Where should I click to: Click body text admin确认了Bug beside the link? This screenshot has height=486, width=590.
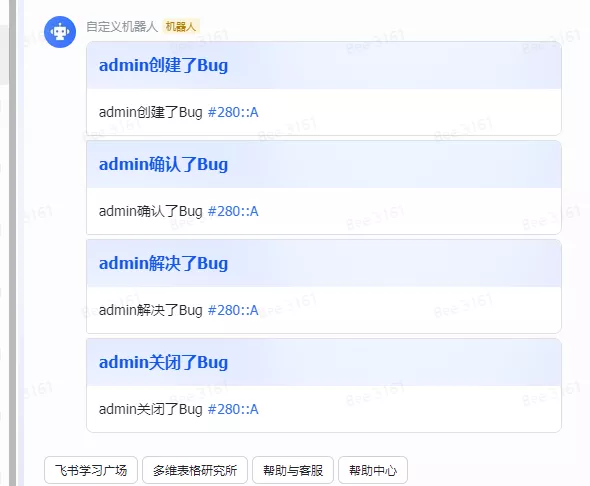click(151, 211)
